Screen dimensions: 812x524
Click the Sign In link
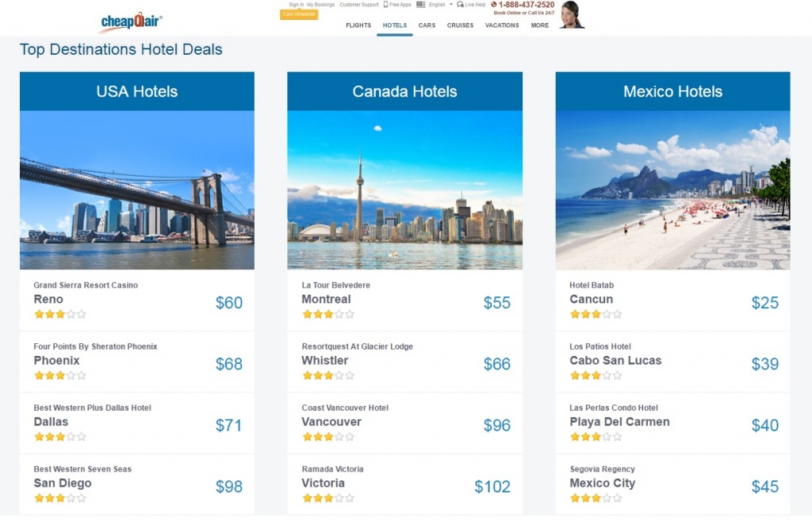296,5
